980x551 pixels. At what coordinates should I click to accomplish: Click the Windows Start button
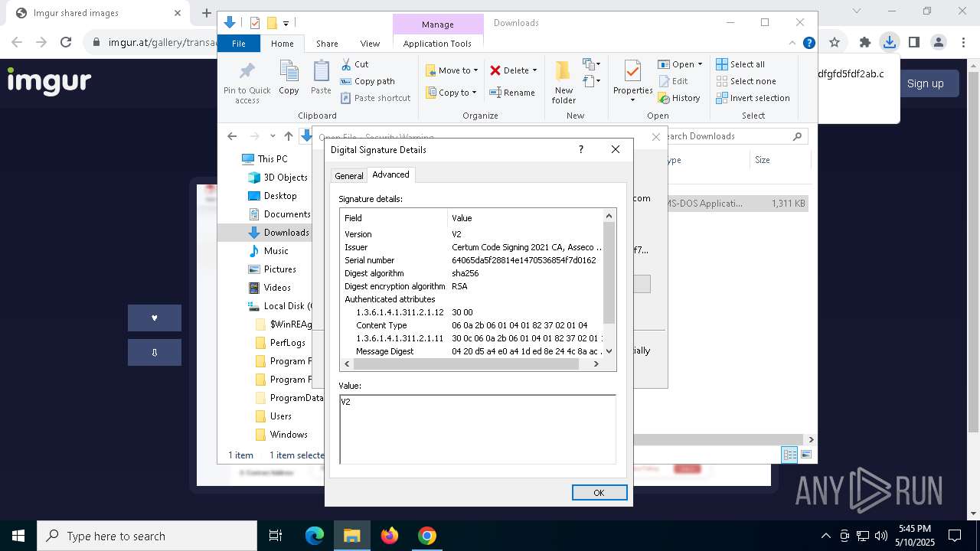(18, 536)
